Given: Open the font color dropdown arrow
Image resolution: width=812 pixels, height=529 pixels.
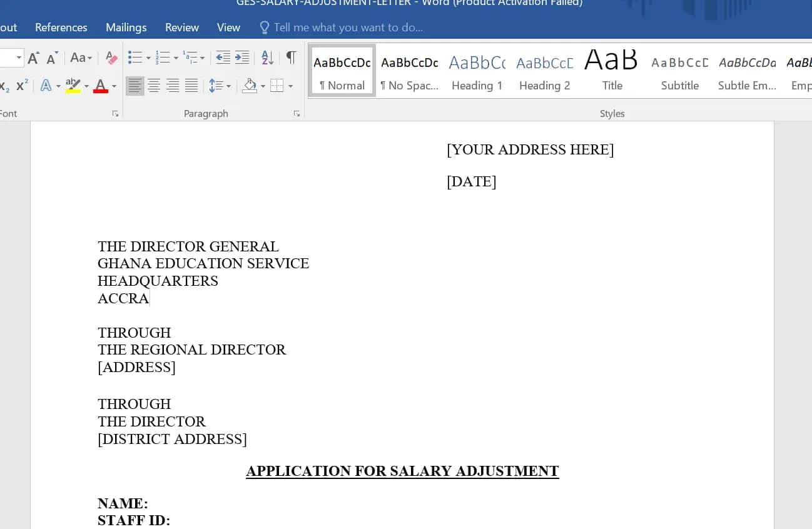Looking at the screenshot, I should click(x=114, y=86).
